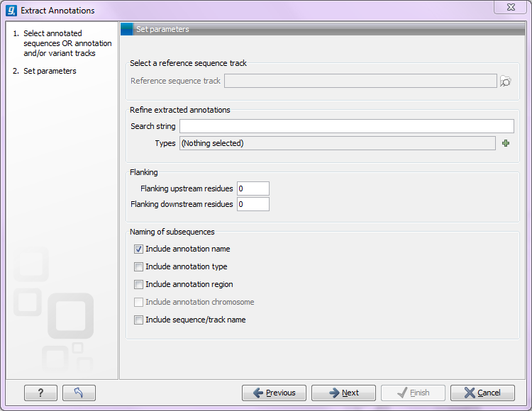Click the Finish button

(414, 393)
